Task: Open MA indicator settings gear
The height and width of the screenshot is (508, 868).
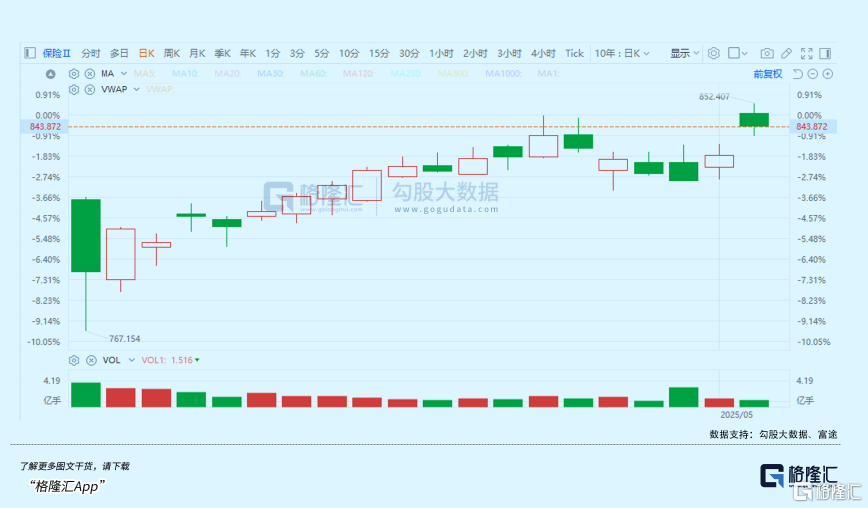Action: click(x=74, y=74)
